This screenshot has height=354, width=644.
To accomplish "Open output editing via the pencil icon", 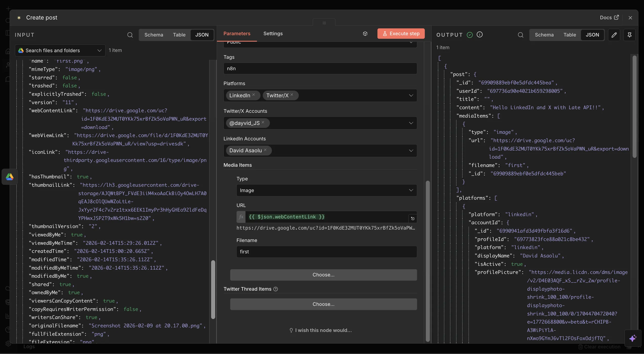I will [614, 35].
